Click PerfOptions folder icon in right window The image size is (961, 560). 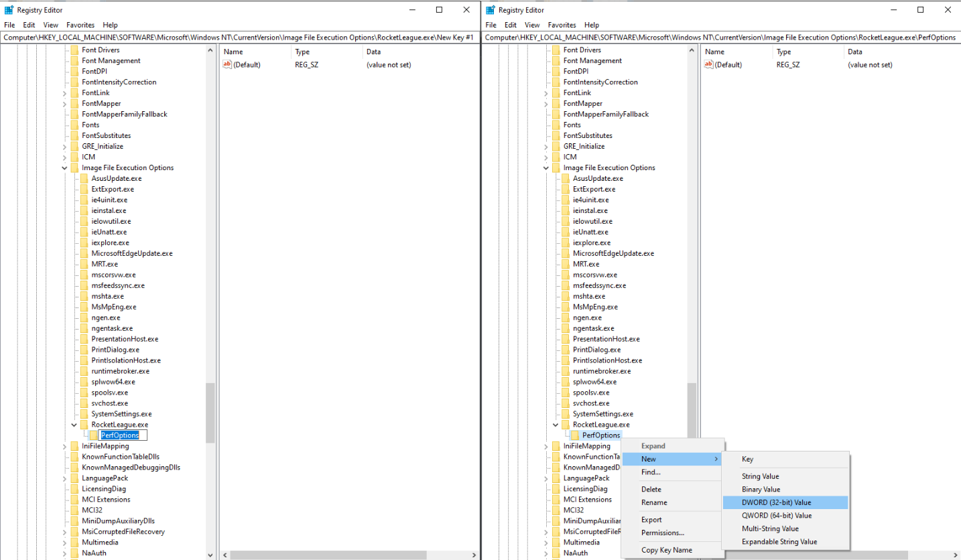pos(576,436)
